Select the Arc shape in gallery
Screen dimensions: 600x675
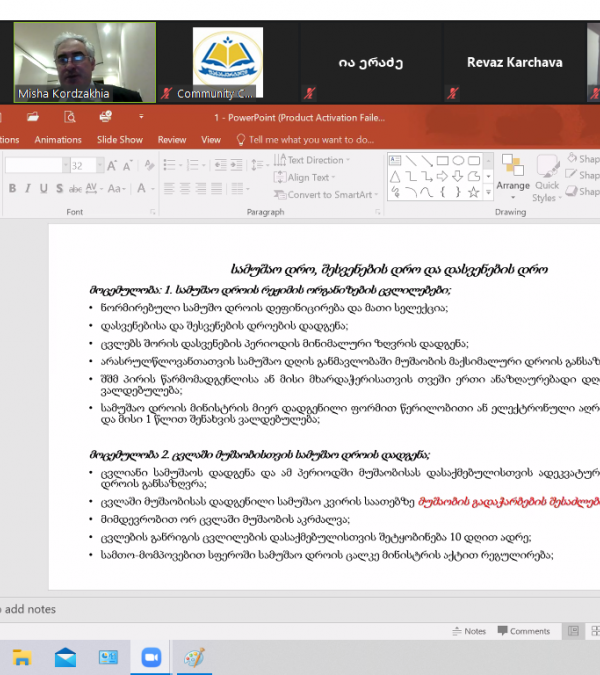[411, 192]
